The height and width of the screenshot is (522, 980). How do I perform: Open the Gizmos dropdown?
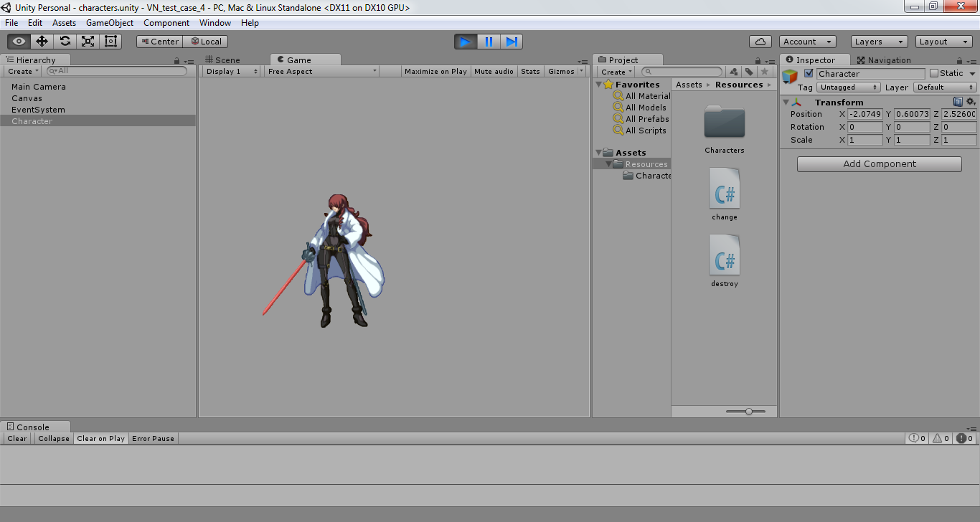click(x=565, y=72)
